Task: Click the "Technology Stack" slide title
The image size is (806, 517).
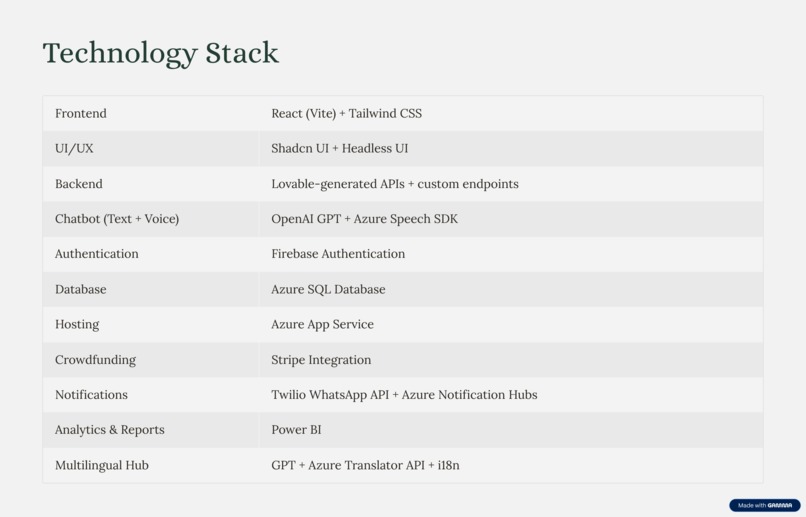Action: pos(160,53)
